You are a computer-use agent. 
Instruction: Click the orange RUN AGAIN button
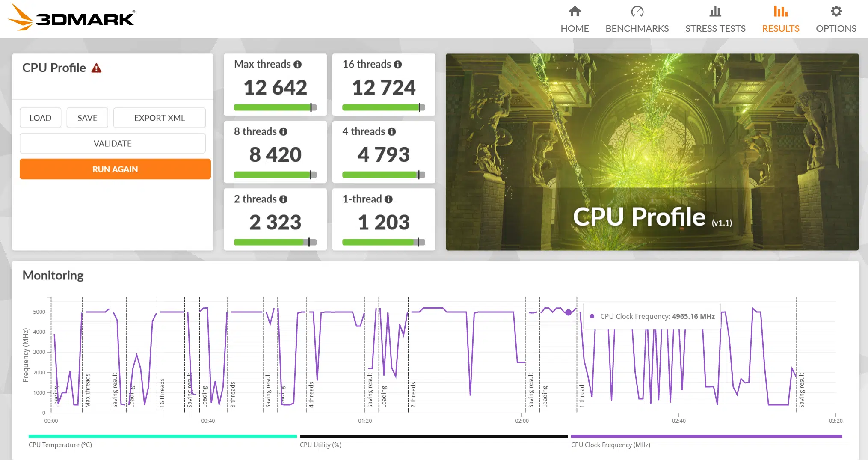pyautogui.click(x=115, y=169)
